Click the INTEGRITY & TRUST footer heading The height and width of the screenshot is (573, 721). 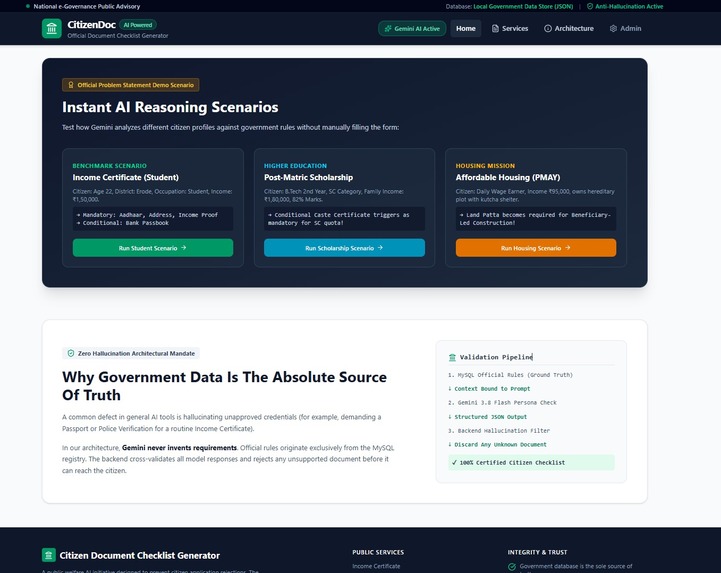click(538, 552)
